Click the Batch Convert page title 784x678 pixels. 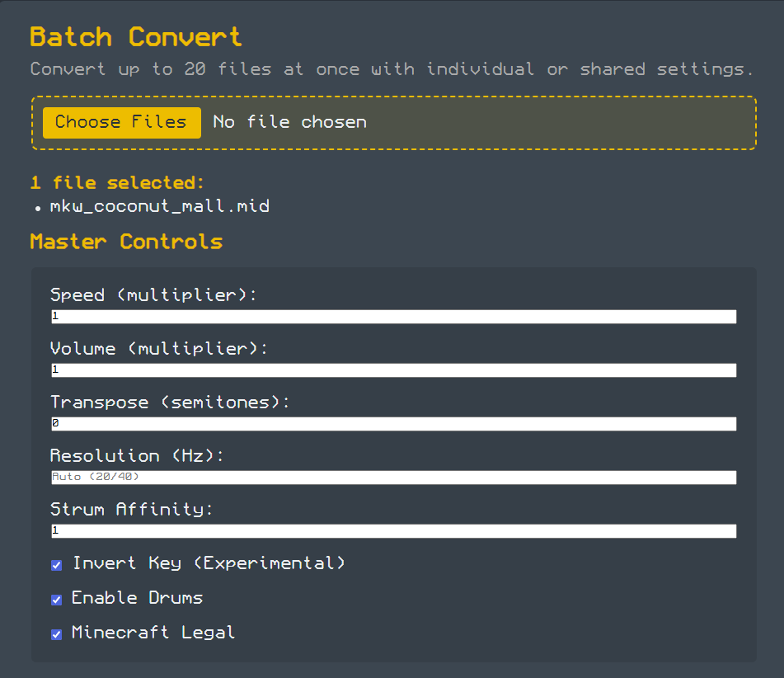(135, 36)
